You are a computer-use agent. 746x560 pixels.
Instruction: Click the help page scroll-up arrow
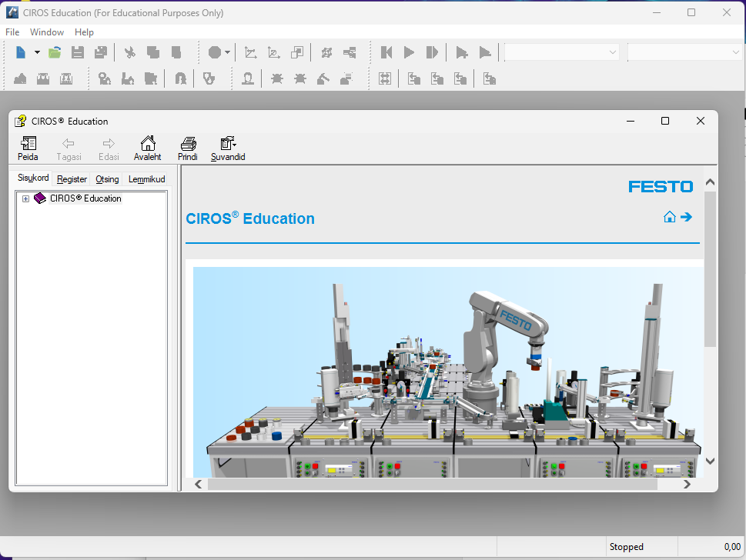[x=710, y=182]
